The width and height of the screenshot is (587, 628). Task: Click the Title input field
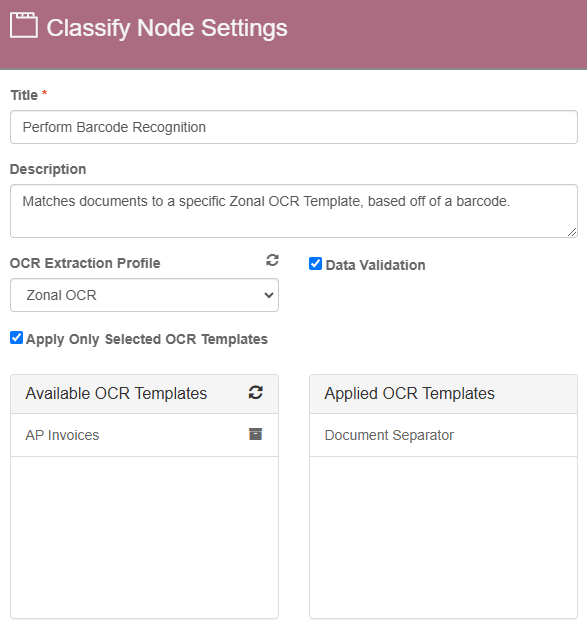tap(294, 127)
